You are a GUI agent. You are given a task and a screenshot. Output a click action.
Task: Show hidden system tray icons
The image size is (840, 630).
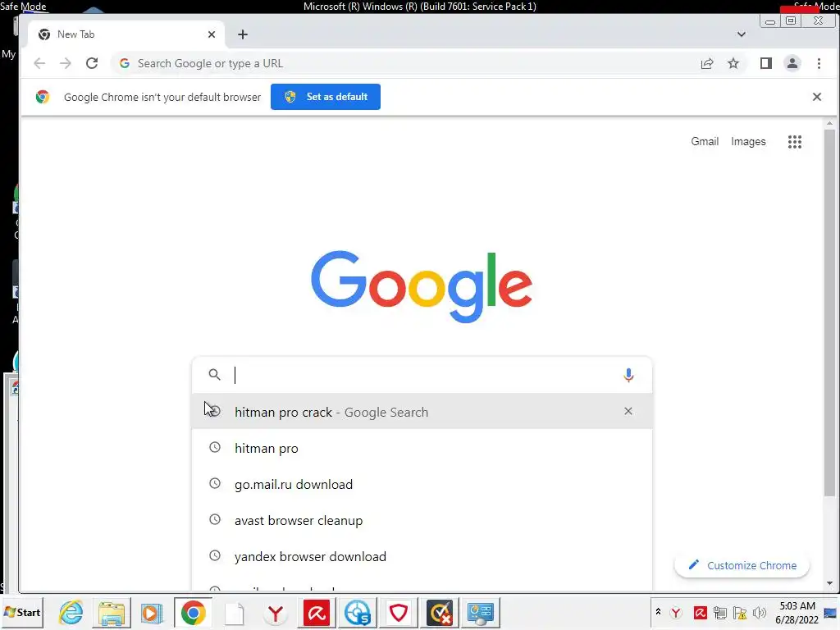658,611
